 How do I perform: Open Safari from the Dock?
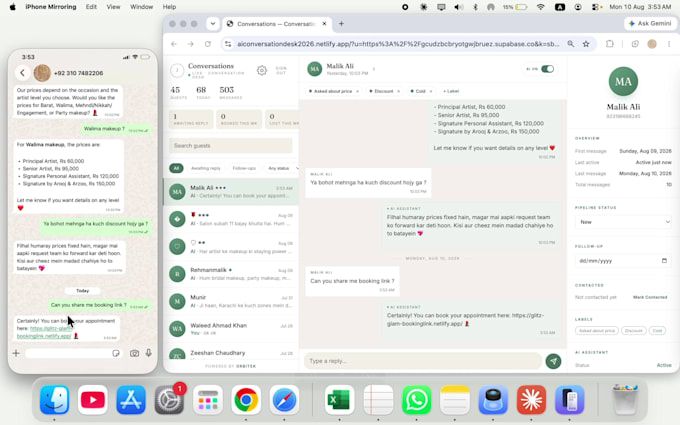(x=284, y=399)
